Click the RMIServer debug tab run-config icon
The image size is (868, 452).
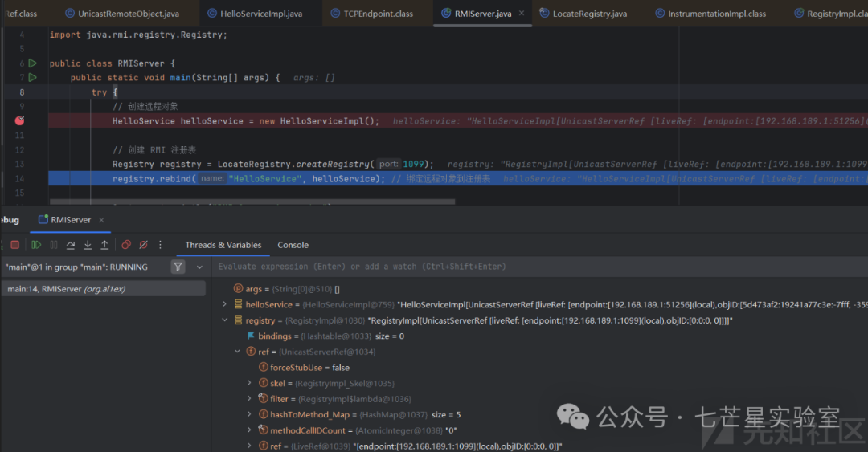tap(43, 220)
